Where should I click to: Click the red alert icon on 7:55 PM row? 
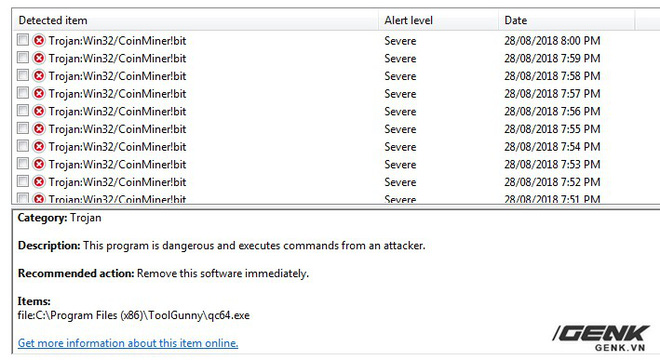click(39, 129)
